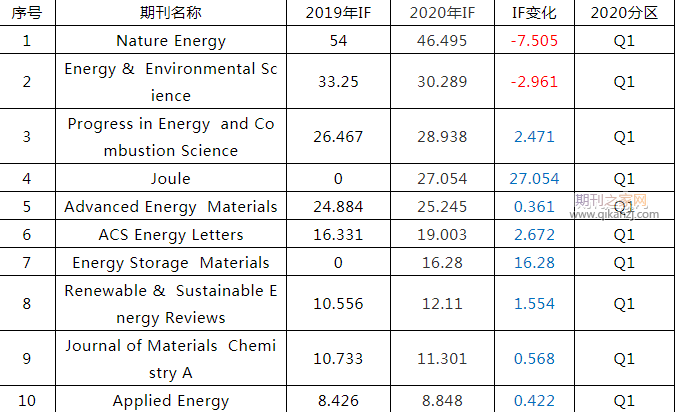The width and height of the screenshot is (677, 412).
Task: Select the Joule journal name cell
Action: (x=171, y=178)
